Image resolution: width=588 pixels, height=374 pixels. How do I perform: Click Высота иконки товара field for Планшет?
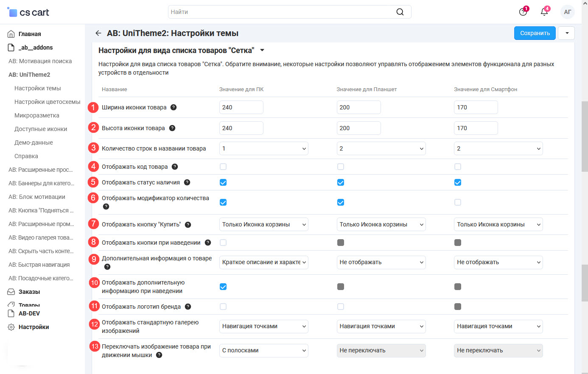point(359,128)
